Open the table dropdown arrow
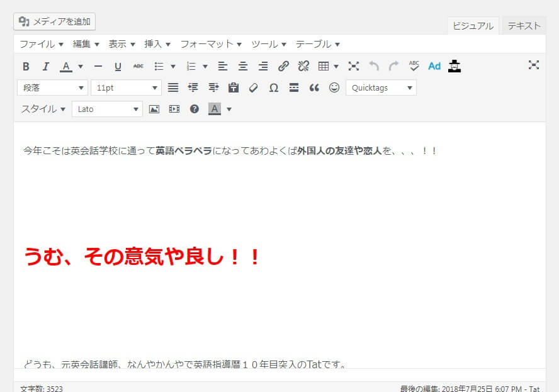The image size is (559, 392). tap(336, 66)
